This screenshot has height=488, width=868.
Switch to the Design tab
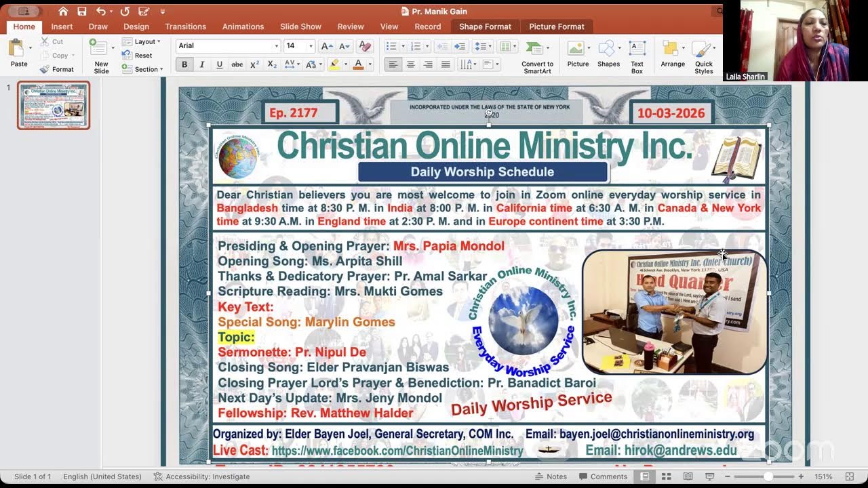tap(136, 26)
